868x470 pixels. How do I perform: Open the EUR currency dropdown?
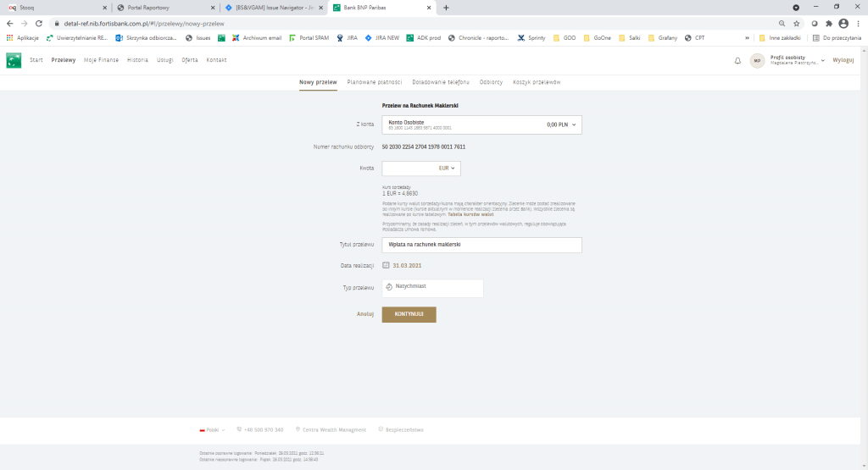(448, 169)
